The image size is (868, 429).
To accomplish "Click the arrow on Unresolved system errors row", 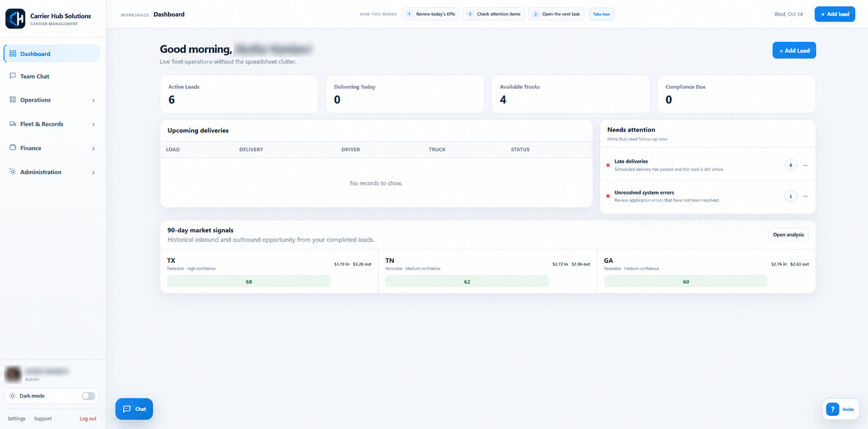I will pyautogui.click(x=805, y=196).
